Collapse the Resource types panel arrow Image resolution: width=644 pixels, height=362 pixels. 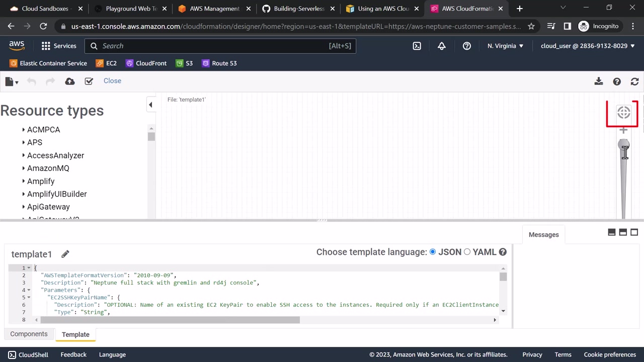pos(150,105)
